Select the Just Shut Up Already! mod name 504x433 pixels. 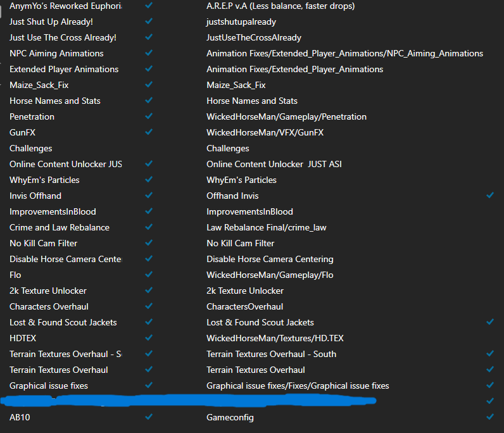51,22
